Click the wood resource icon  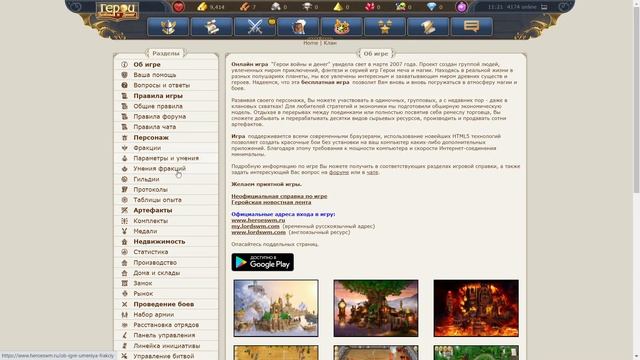(244, 7)
